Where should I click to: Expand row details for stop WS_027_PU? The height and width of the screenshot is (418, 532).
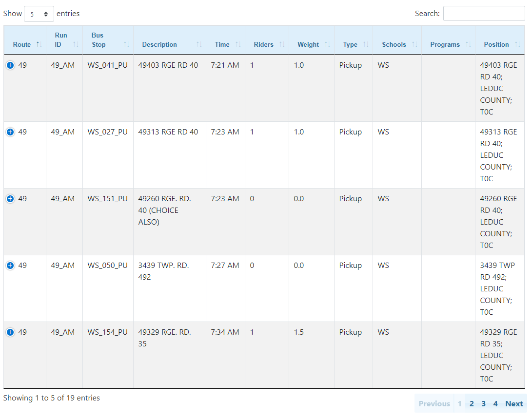[10, 132]
